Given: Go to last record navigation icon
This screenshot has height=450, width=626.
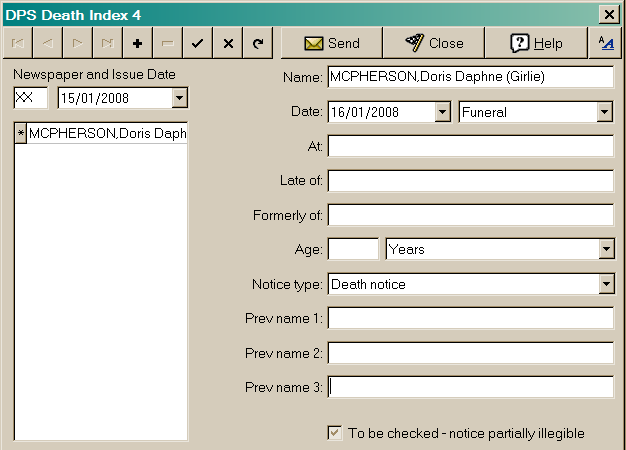Looking at the screenshot, I should click(x=107, y=43).
